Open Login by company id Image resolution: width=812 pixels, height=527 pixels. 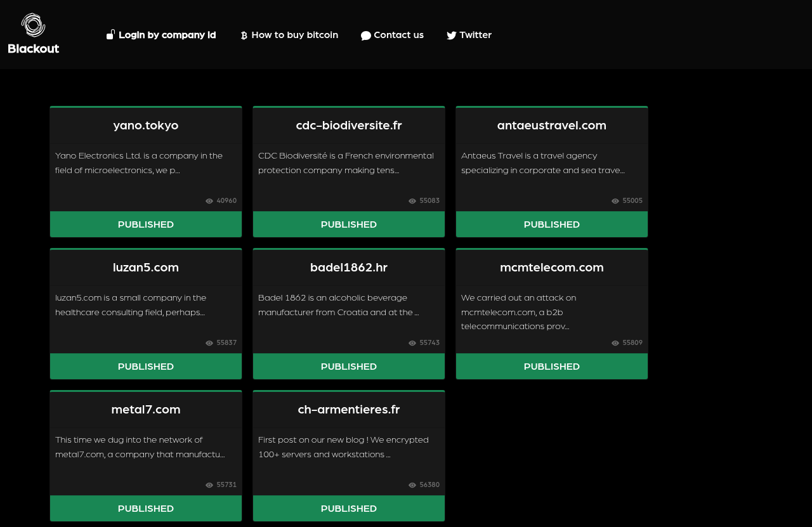tap(167, 36)
